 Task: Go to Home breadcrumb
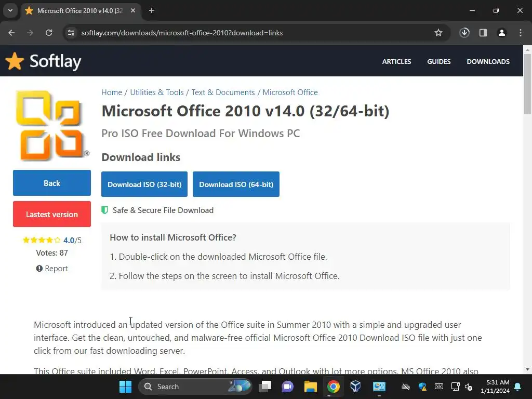(x=112, y=92)
